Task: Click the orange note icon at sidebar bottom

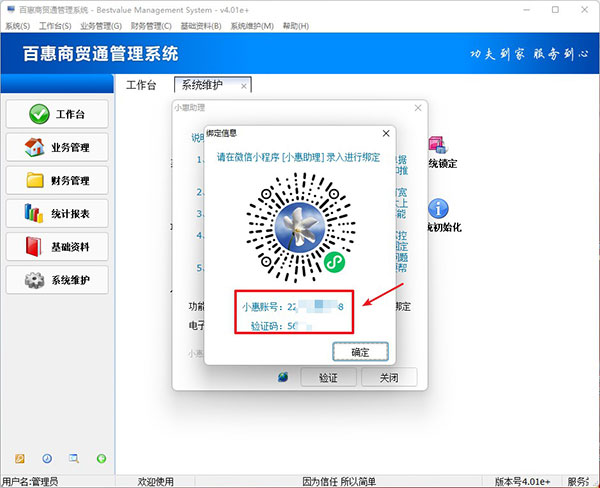Action: 20,459
